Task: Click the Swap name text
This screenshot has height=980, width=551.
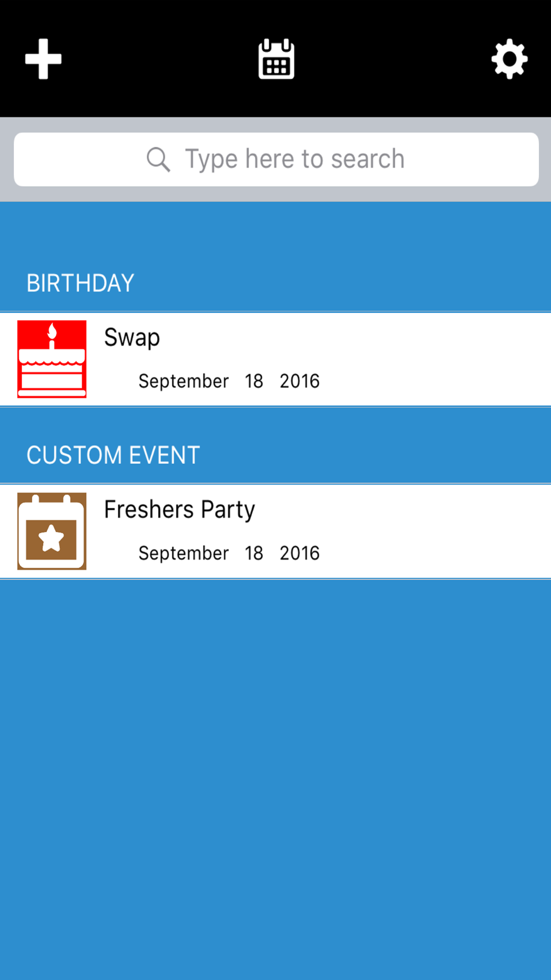Action: pos(132,338)
